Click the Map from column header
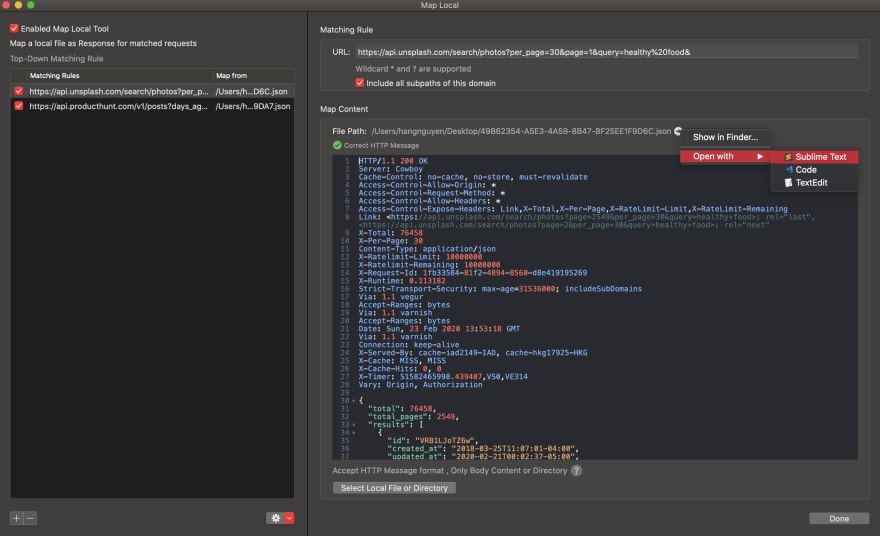This screenshot has height=536, width=880. (x=231, y=75)
